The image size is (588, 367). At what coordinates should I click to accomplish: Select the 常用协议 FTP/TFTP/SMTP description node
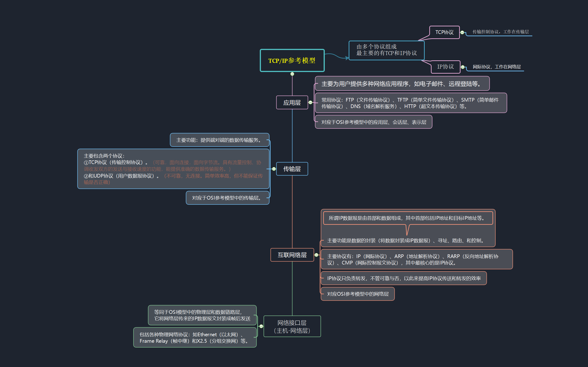(411, 103)
